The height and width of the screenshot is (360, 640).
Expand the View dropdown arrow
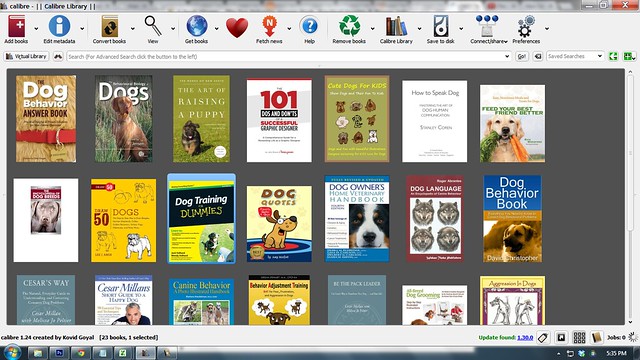[173, 29]
